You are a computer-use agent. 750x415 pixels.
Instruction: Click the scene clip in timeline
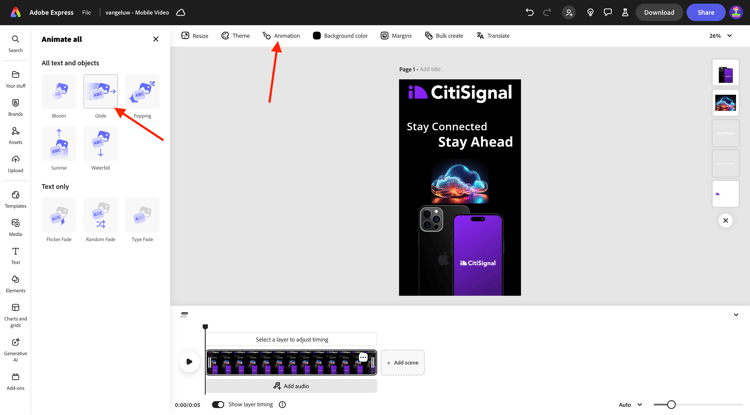pyautogui.click(x=291, y=362)
